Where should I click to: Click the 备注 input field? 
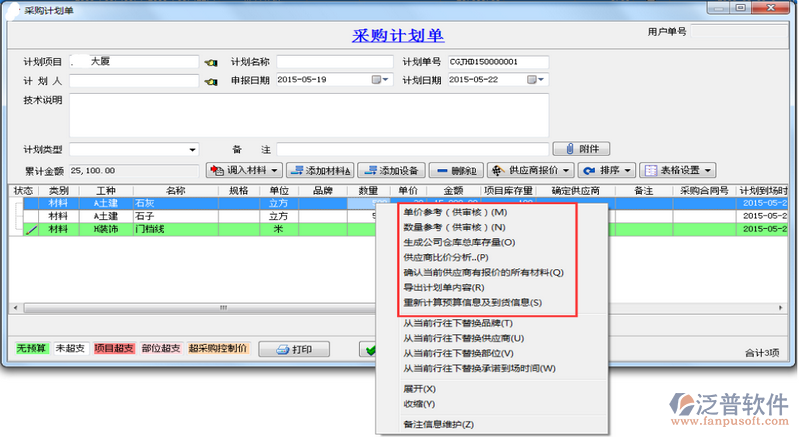click(x=412, y=149)
